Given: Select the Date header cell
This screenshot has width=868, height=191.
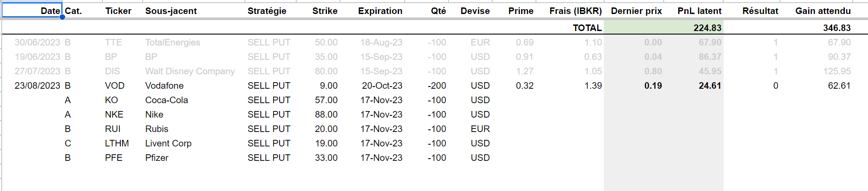Looking at the screenshot, I should pos(32,10).
